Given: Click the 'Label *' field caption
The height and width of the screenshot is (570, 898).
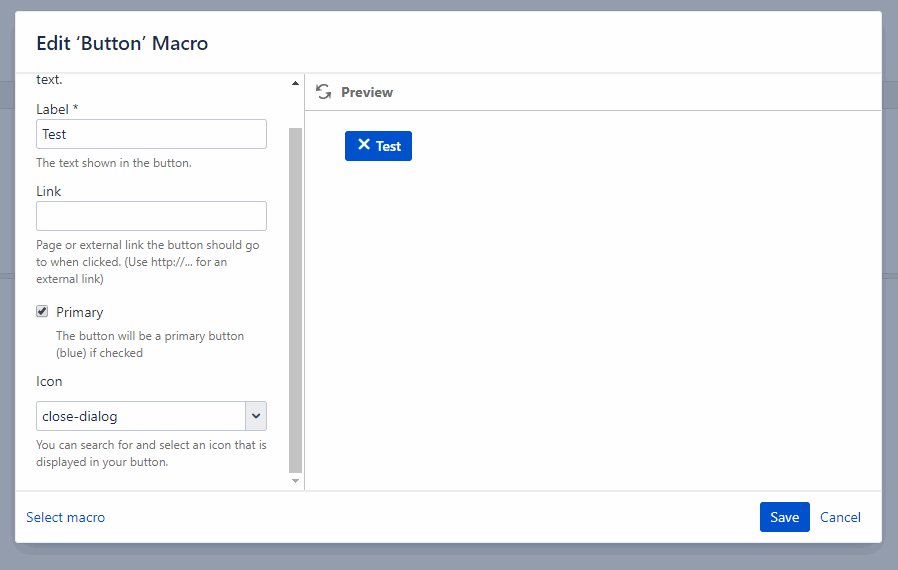Looking at the screenshot, I should click(x=57, y=109).
